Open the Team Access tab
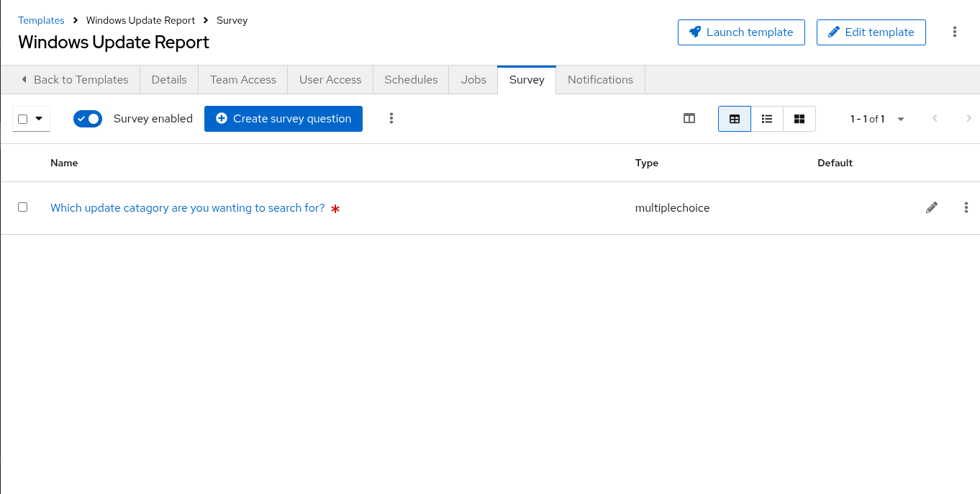The height and width of the screenshot is (494, 980). [243, 80]
